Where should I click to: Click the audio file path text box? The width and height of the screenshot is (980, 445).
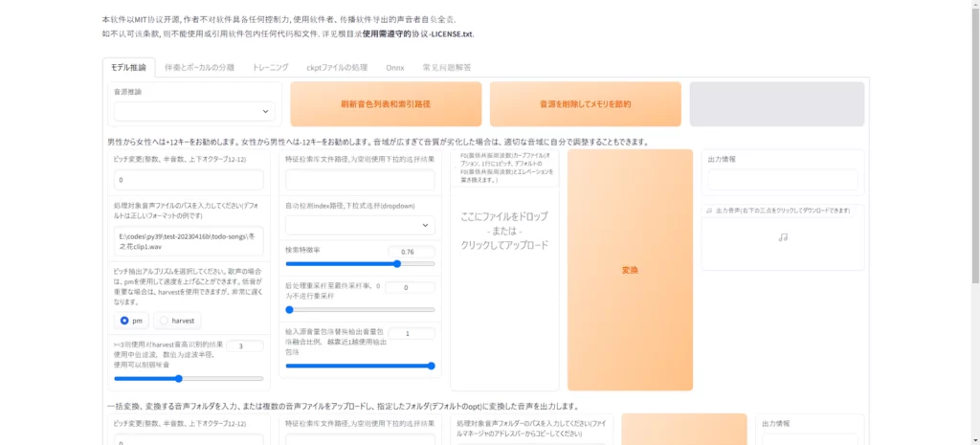[x=189, y=241]
